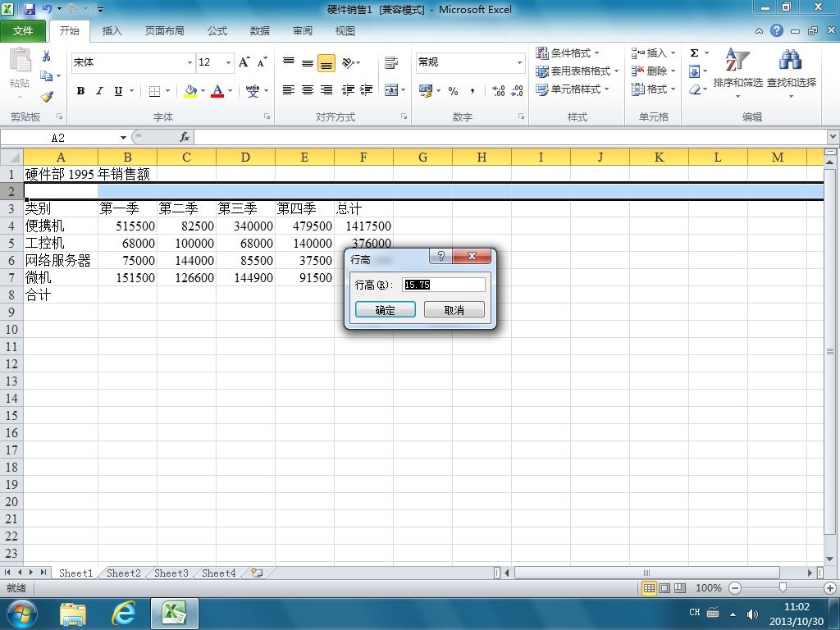Open the font name 宋体 dropdown
Image resolution: width=840 pixels, height=630 pixels.
(189, 62)
